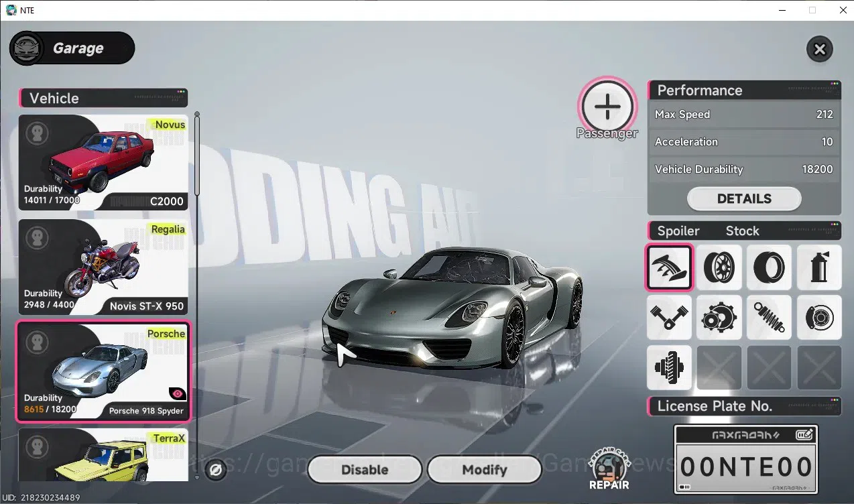The image size is (854, 504).
Task: Click the Passenger plus icon
Action: pyautogui.click(x=607, y=106)
